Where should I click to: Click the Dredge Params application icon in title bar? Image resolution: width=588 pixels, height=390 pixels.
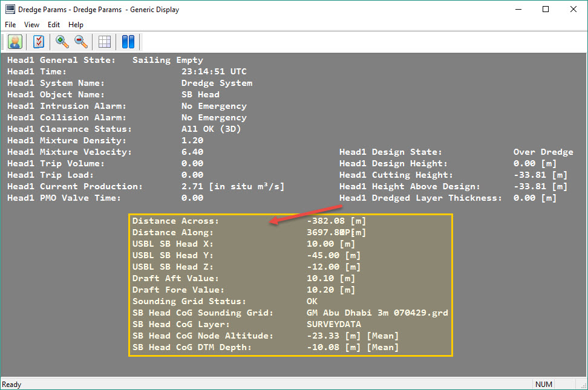(x=10, y=9)
